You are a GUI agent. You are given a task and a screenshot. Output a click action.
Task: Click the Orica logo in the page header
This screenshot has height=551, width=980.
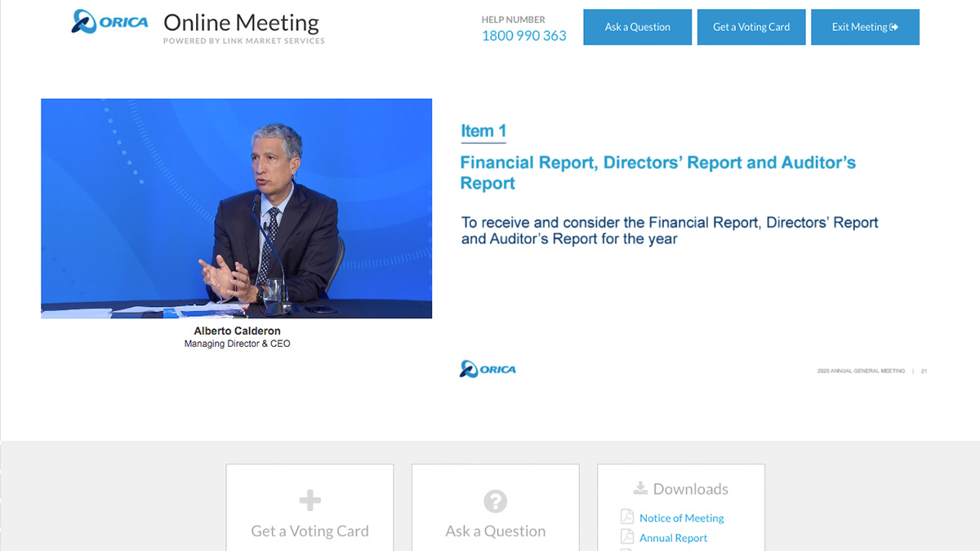click(109, 21)
